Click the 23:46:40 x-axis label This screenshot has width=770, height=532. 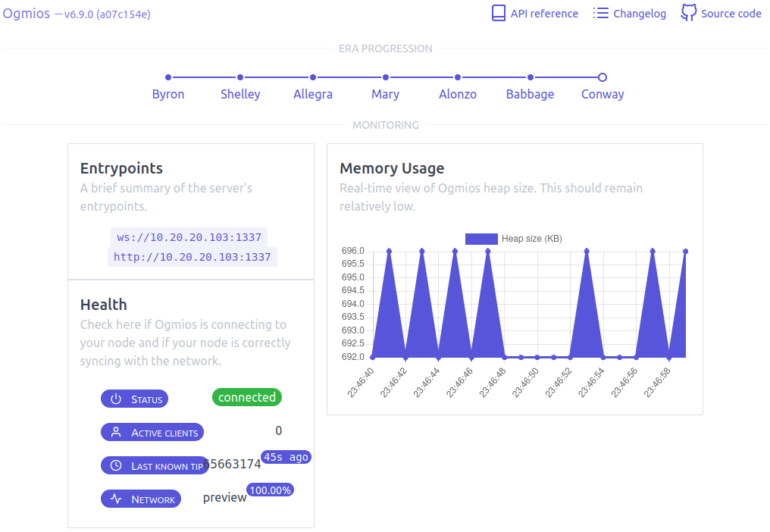pos(361,382)
